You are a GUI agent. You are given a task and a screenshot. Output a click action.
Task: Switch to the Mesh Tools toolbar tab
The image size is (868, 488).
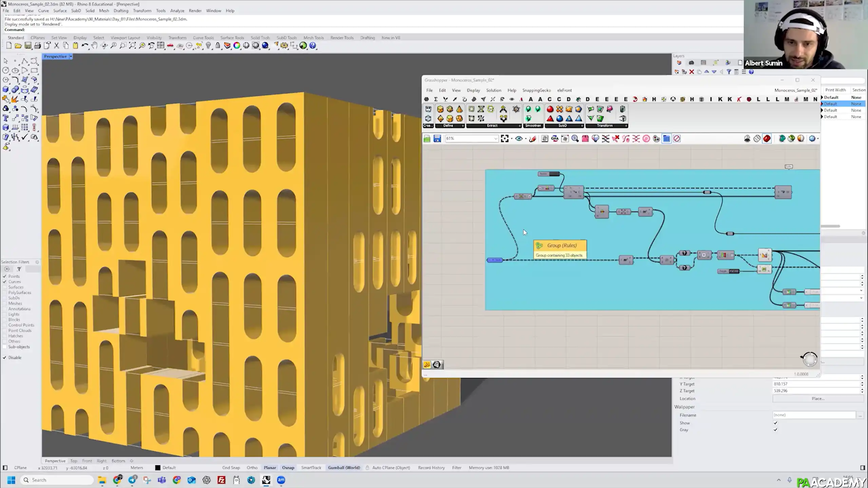[313, 38]
